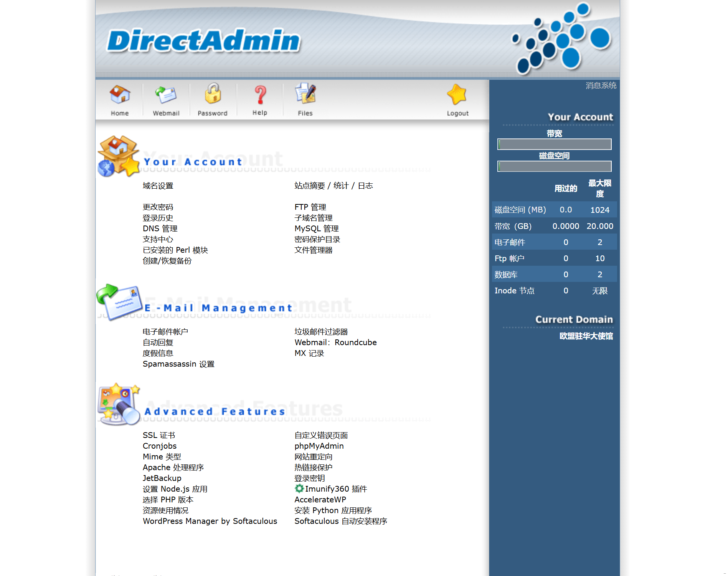Go to MySQL 管理

316,229
